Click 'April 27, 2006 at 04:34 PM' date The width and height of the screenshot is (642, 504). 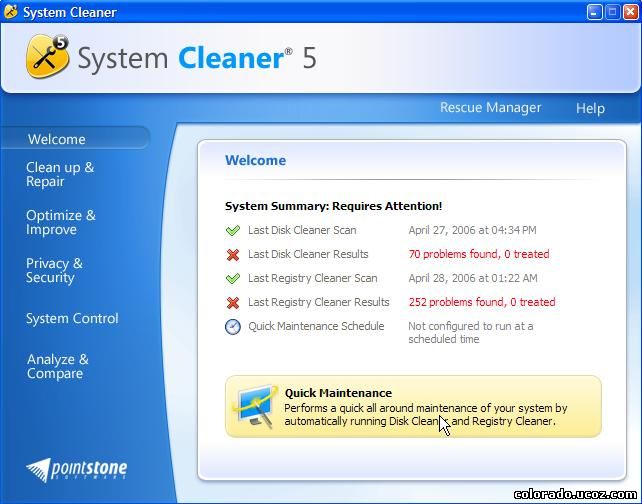tap(472, 230)
